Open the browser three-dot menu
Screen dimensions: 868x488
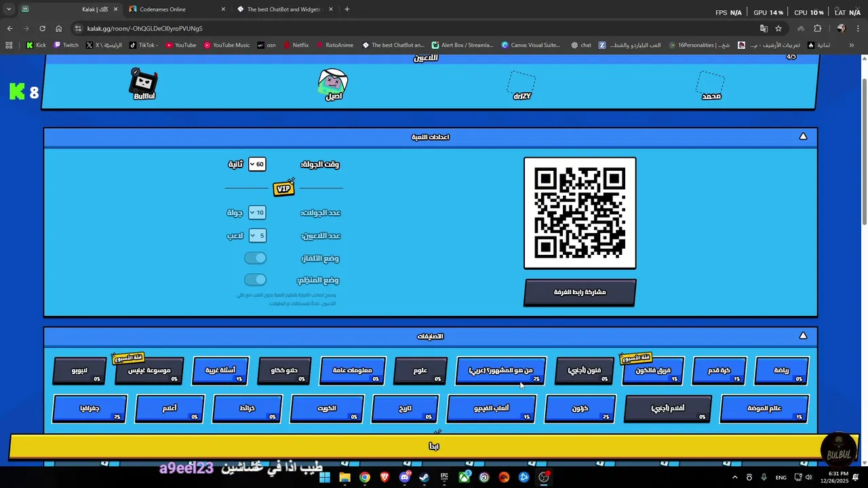tap(857, 28)
